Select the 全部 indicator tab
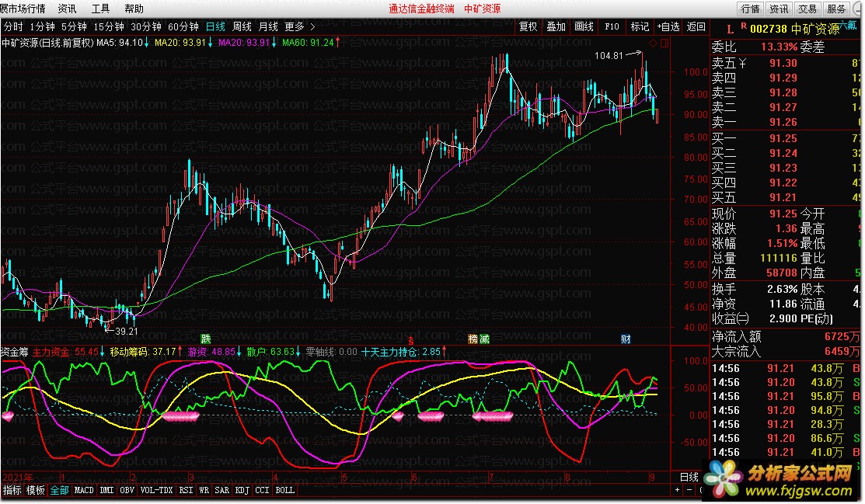This screenshot has width=865, height=504. point(60,490)
